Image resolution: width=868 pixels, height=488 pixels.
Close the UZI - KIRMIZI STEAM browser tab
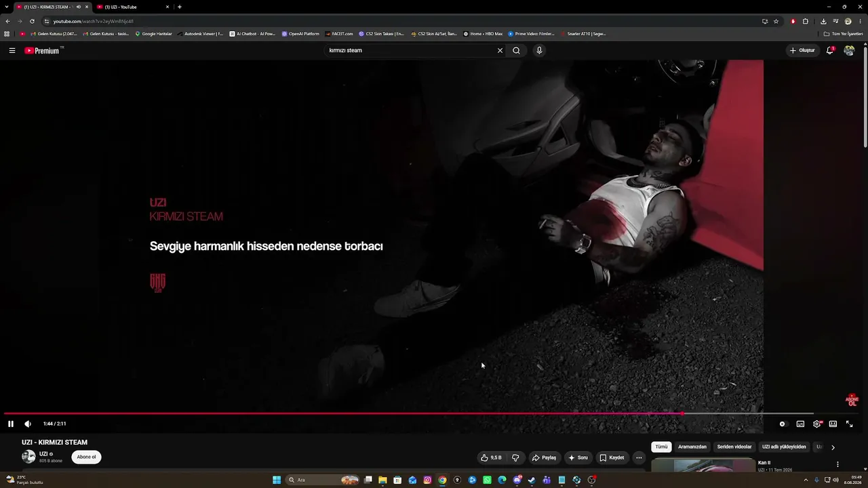[87, 7]
